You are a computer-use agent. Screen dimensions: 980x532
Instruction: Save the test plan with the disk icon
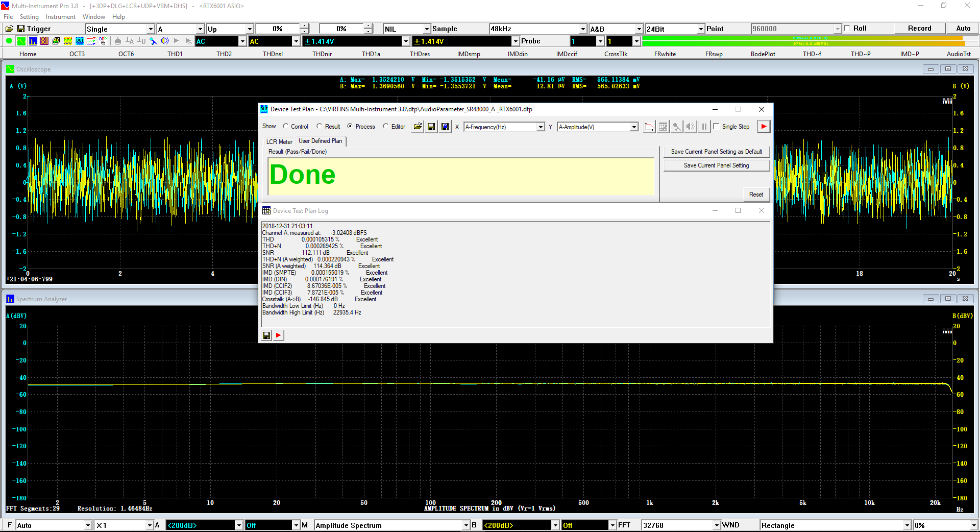point(431,127)
